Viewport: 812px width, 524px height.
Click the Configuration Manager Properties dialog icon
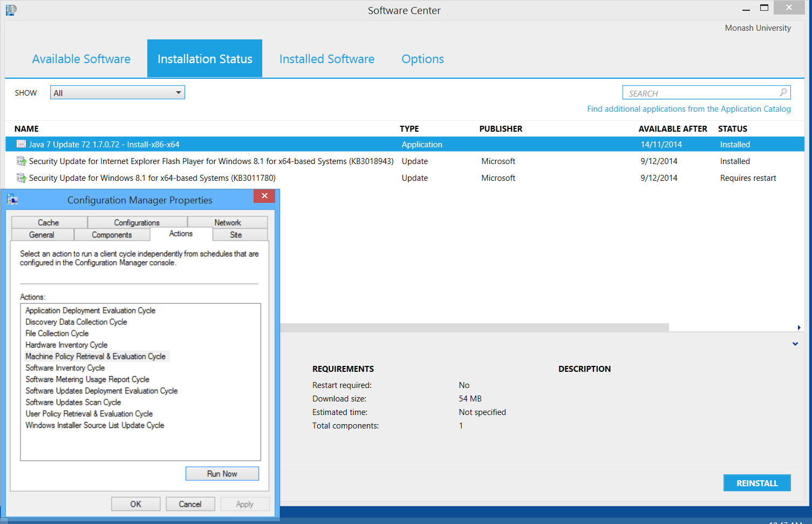(12, 200)
